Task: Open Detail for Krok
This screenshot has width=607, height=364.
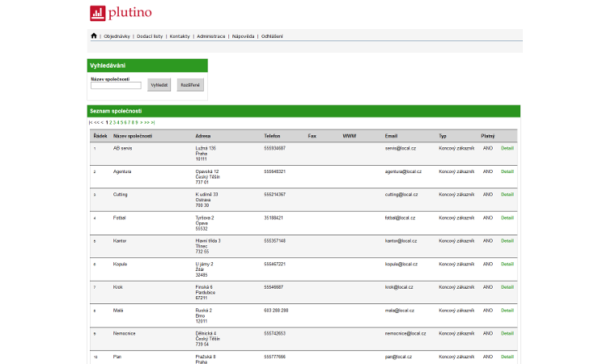Action: 507,287
